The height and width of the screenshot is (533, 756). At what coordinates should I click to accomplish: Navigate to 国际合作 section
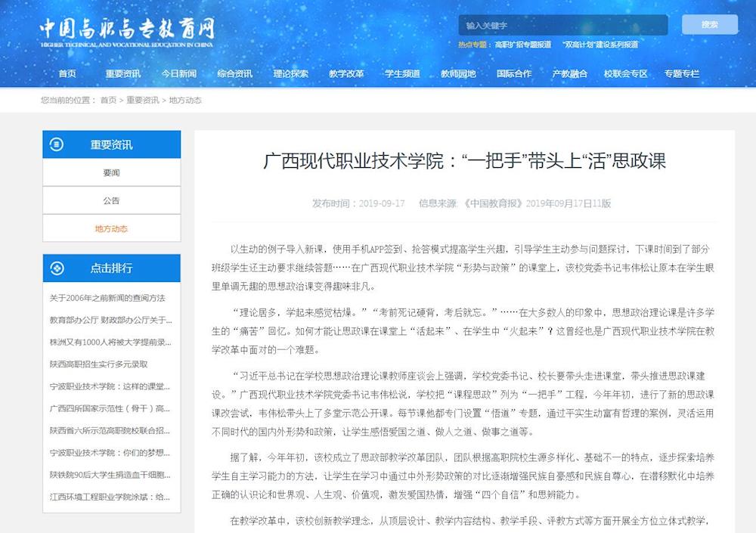pyautogui.click(x=514, y=74)
